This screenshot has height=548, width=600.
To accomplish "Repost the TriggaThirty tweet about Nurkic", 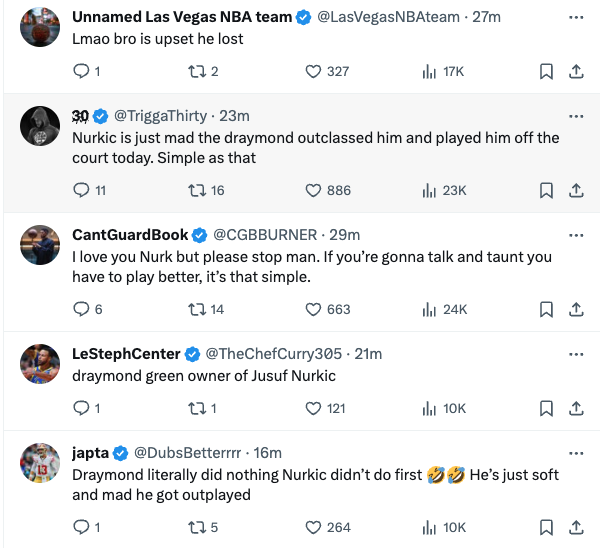I will [197, 190].
